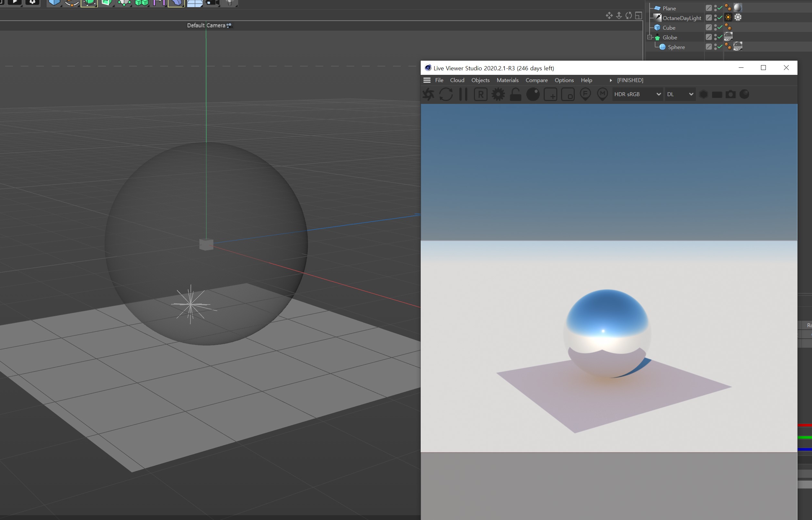Open the DL render kernel dropdown

pyautogui.click(x=680, y=94)
